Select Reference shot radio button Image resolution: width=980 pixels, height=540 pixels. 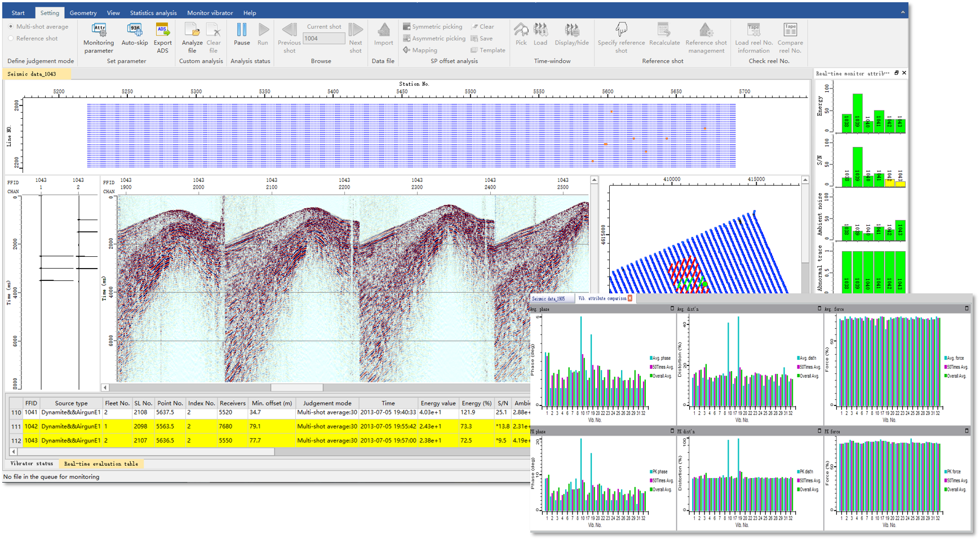pyautogui.click(x=11, y=38)
